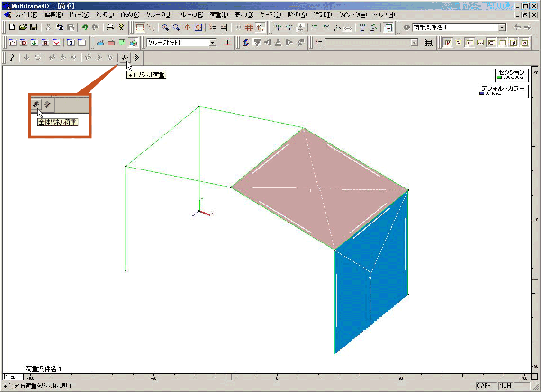Fit the view using the boxed arrows icon

pyautogui.click(x=198, y=27)
